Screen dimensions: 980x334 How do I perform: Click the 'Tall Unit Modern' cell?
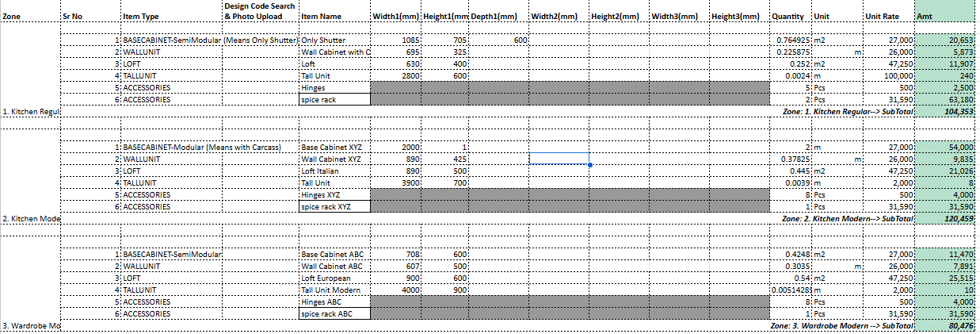334,290
